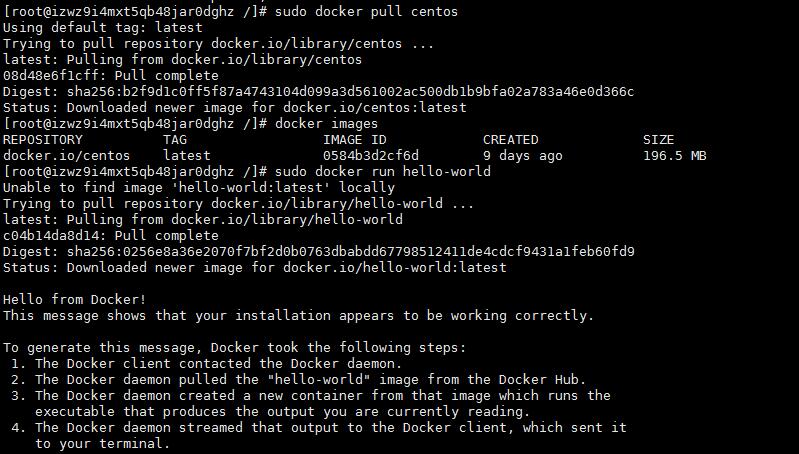
Task: Click the SIZE column header
Action: (658, 140)
